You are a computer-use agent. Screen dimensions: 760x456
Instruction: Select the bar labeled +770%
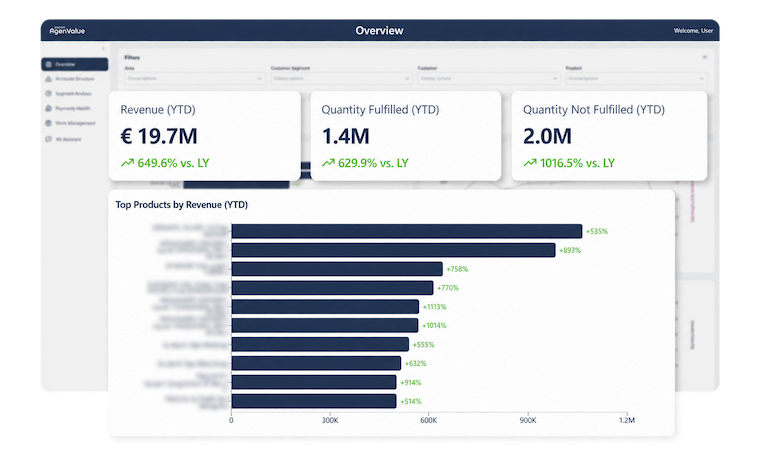click(332, 288)
